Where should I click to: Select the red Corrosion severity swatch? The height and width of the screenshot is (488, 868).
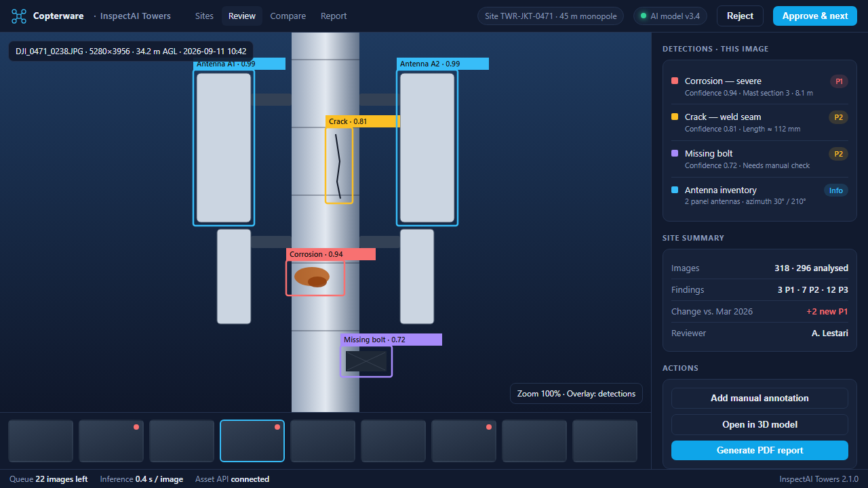tap(675, 81)
